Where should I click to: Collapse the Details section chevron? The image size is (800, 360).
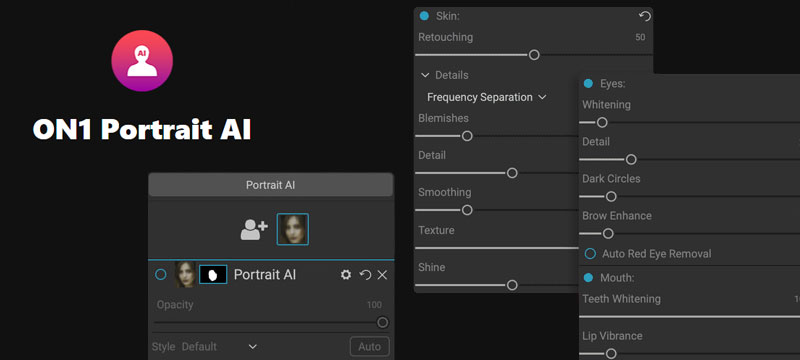425,75
